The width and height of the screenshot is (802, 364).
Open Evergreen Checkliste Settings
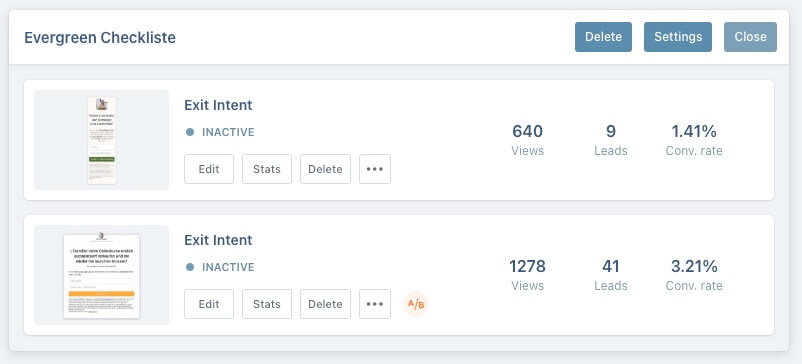[678, 37]
